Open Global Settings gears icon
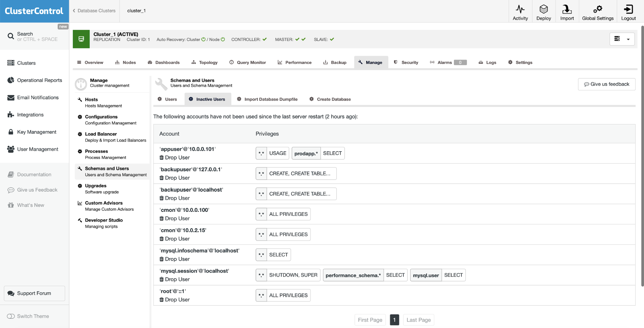Image resolution: width=644 pixels, height=328 pixels. (598, 9)
